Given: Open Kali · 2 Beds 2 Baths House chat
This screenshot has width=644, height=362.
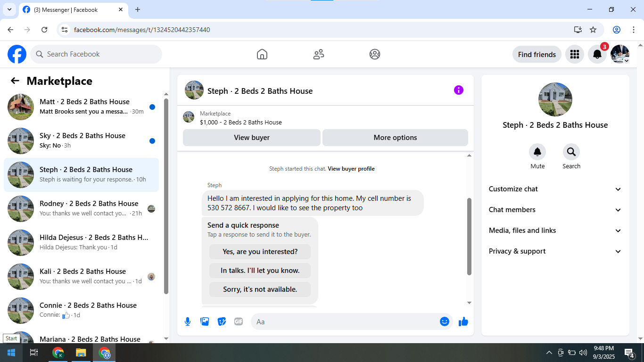Looking at the screenshot, I should pos(82,277).
